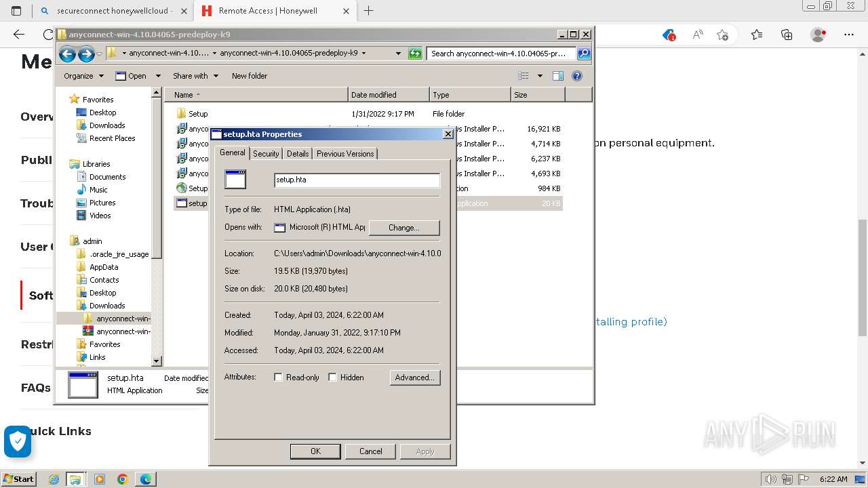Image resolution: width=868 pixels, height=488 pixels.
Task: Click navigation pane scroll down arrow
Action: 157,362
